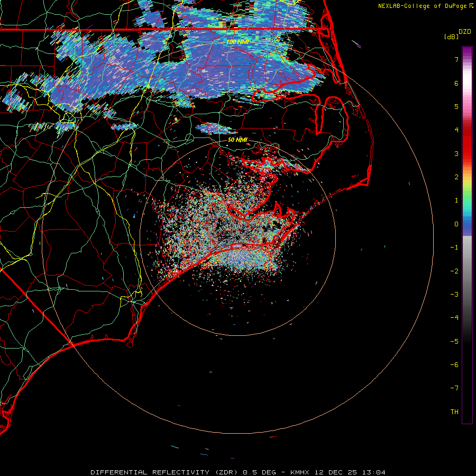The image size is (476, 476).
Task: Click the 2 value on the color scale
Action: pos(456,177)
